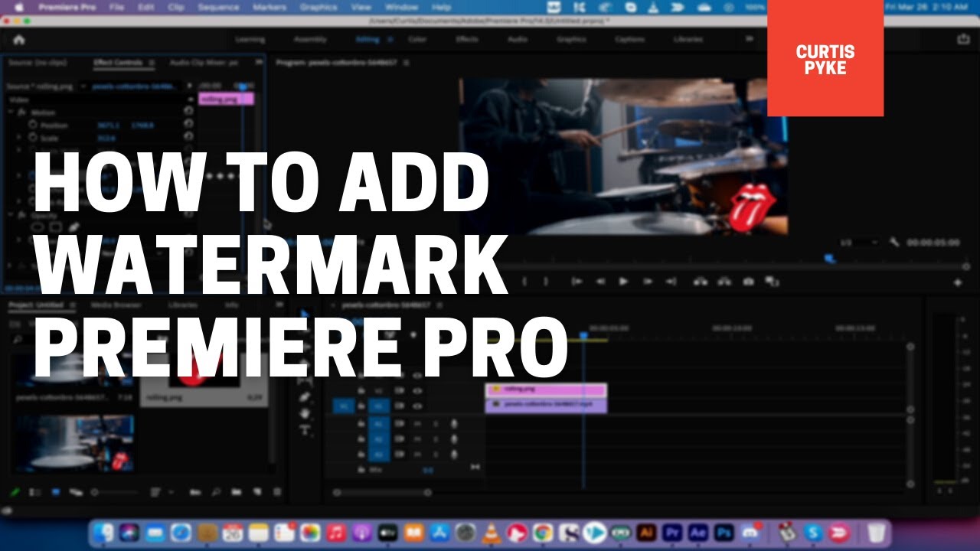Screen dimensions: 980x551
Task: Open the Project panel menu
Action: click(x=73, y=305)
